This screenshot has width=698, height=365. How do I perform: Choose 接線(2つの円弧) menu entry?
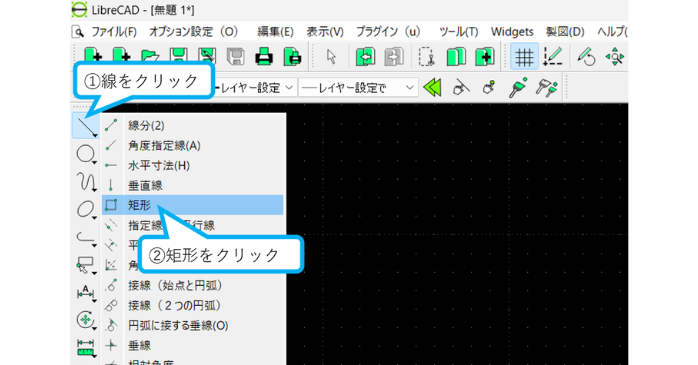(x=192, y=305)
